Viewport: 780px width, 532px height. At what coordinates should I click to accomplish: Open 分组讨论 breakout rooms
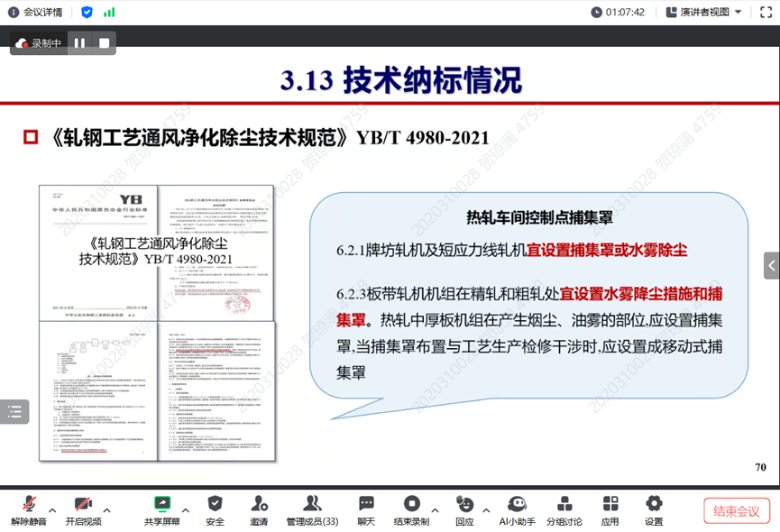pyautogui.click(x=564, y=504)
